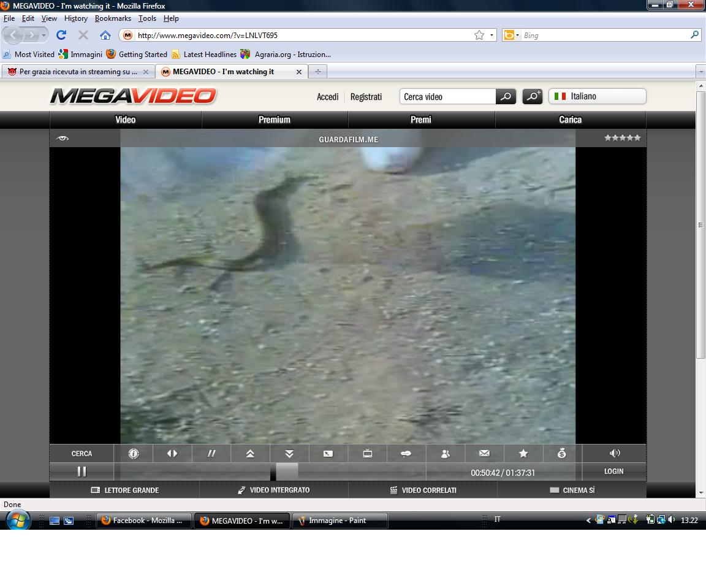Toggle the player volume speaker icon
This screenshot has width=706, height=588.
coord(615,454)
